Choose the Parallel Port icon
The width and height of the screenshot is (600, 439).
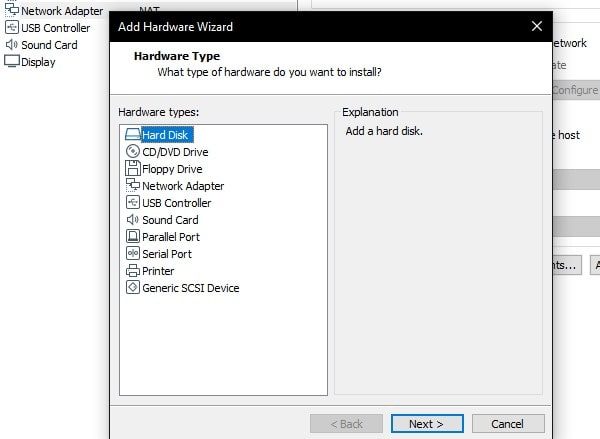[133, 236]
